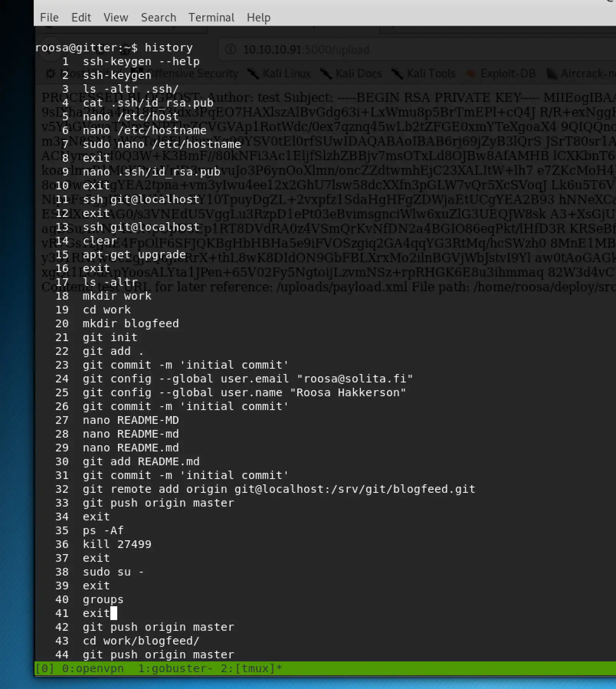Expand the Search menu
This screenshot has width=616, height=689.
pyautogui.click(x=158, y=18)
